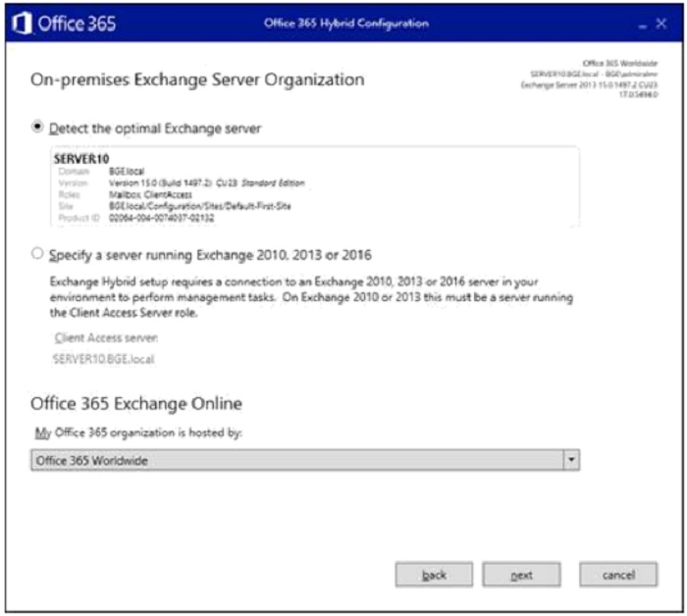Minimize the Hybrid Configuration window
The image size is (687, 616).
(x=642, y=26)
